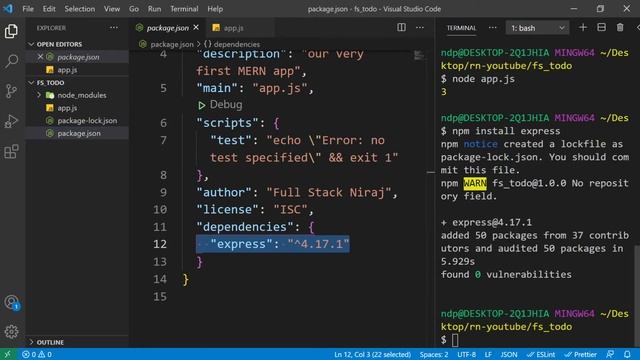Click Prettier status bar item
The width and height of the screenshot is (640, 360).
click(x=580, y=354)
